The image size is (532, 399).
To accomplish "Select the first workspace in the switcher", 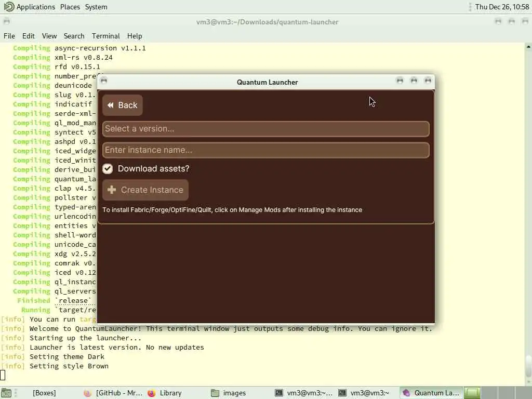I will click(472, 393).
